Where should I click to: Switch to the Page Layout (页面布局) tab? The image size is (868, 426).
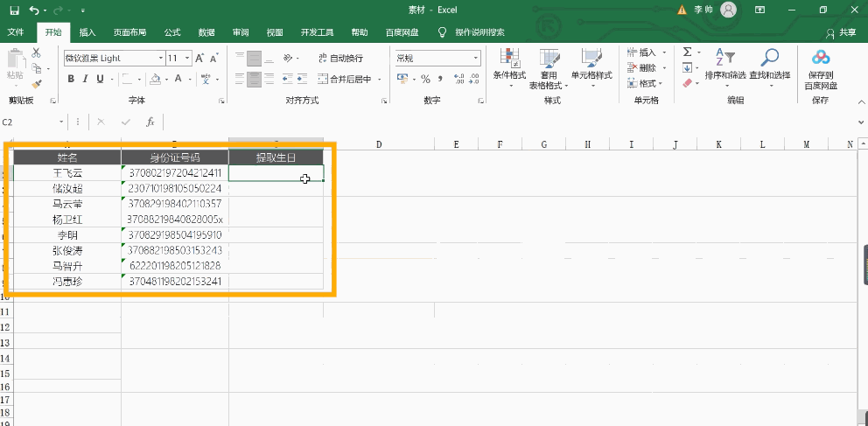[x=129, y=32]
